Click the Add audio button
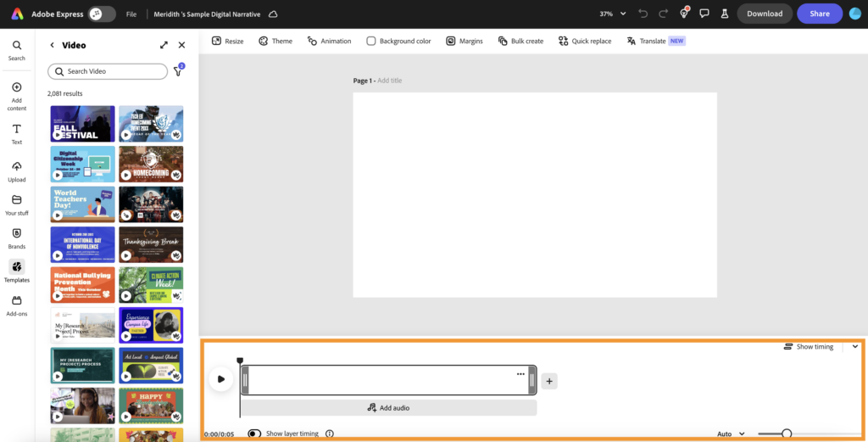 pos(388,408)
